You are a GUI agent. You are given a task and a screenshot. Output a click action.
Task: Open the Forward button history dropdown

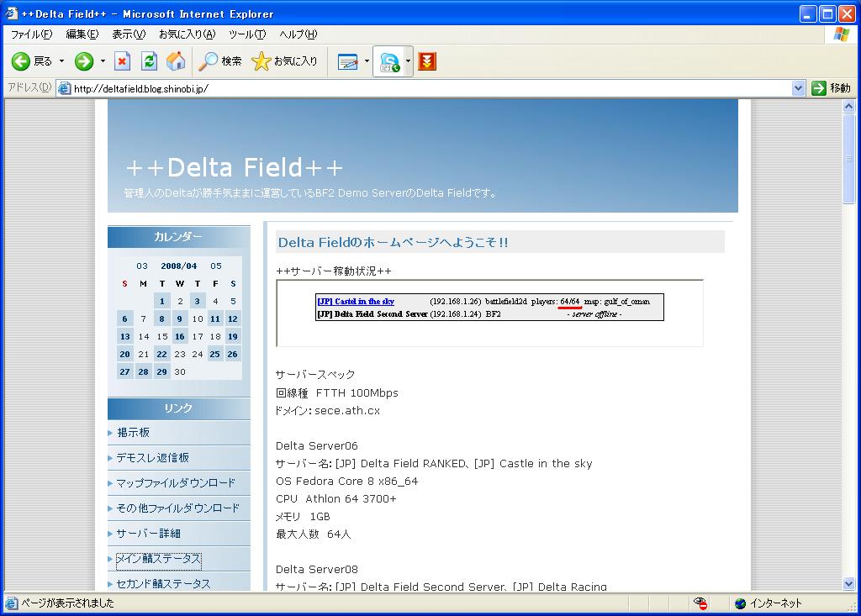coord(103,61)
